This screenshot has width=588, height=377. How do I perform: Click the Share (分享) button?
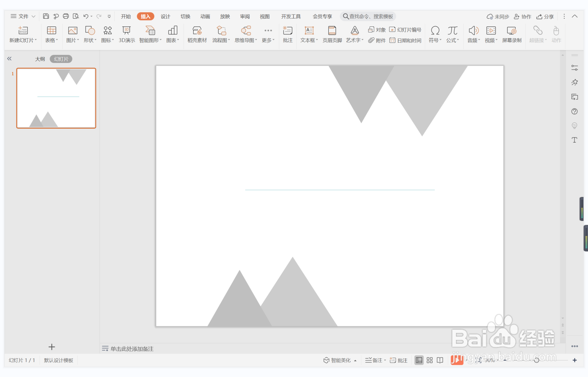545,16
